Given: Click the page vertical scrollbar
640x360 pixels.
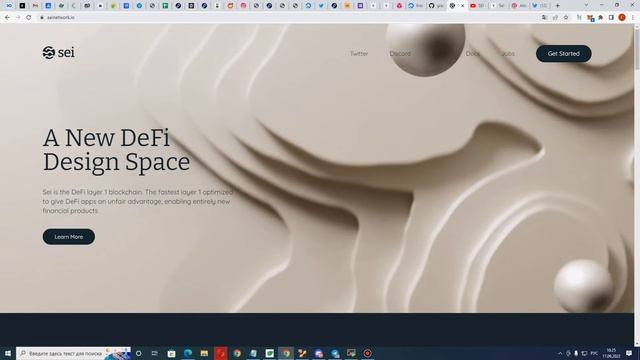Looking at the screenshot, I should pyautogui.click(x=637, y=49).
